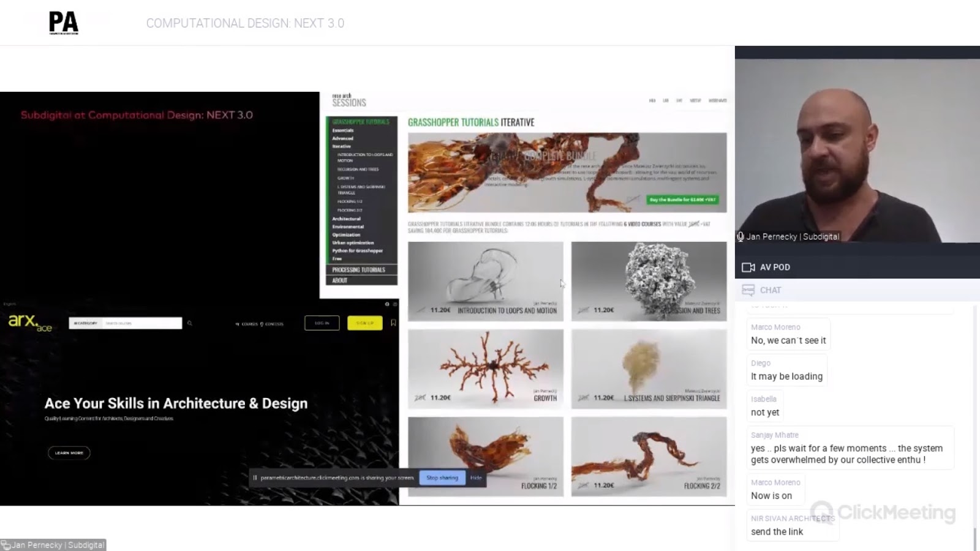
Task: Click the screen share icon at bottom-left
Action: coord(6,545)
